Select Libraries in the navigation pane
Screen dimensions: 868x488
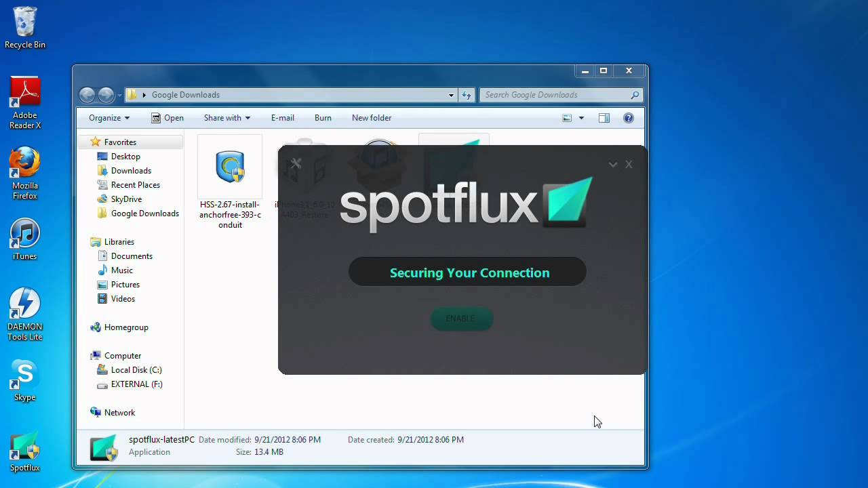pos(119,242)
